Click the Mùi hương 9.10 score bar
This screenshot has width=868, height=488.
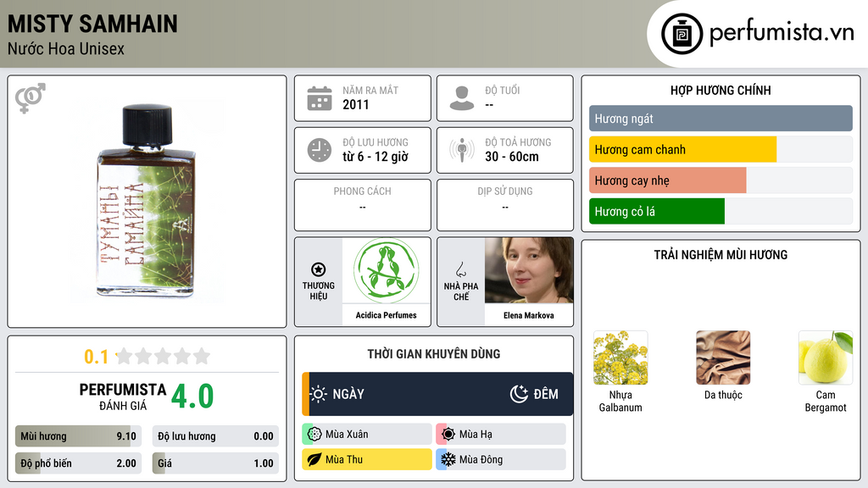pyautogui.click(x=78, y=436)
